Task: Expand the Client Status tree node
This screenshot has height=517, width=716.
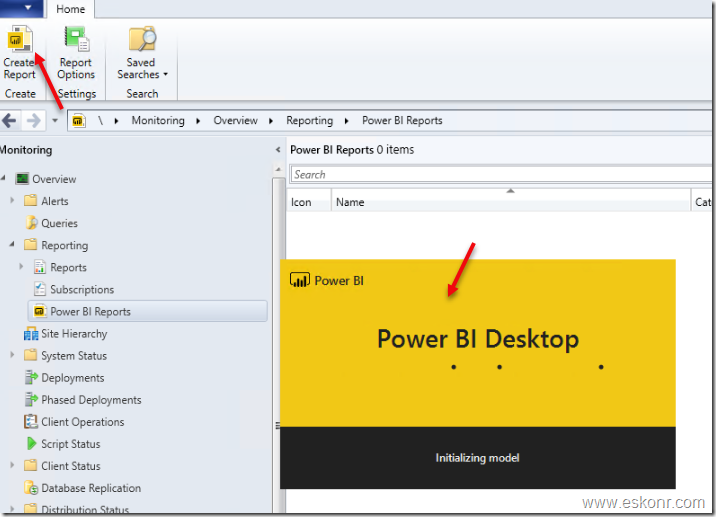Action: point(12,465)
